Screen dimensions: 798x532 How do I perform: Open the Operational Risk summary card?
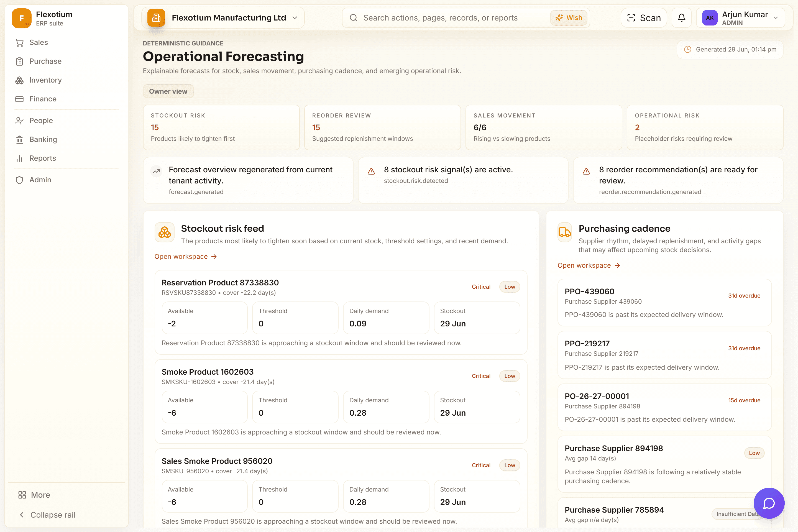[x=705, y=127]
